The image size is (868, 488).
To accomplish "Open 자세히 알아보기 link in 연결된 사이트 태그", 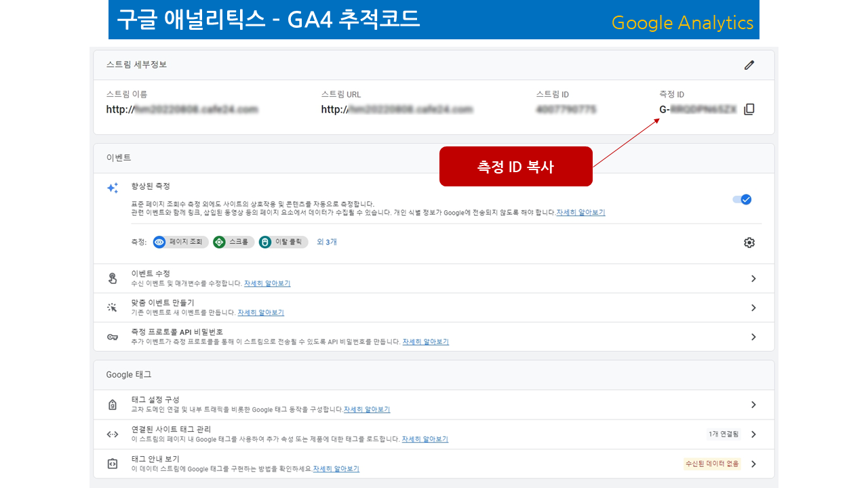I will (425, 439).
